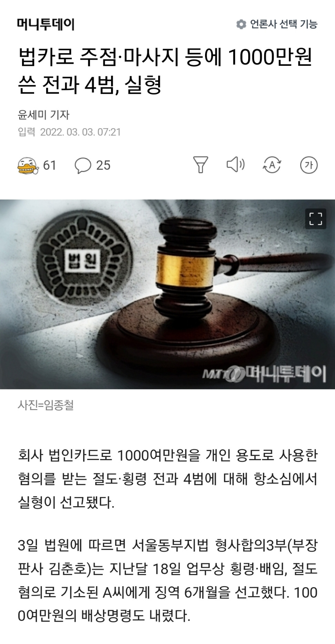Click the gear icon for 언론사 선택 기능
This screenshot has width=335, height=644.
coord(241,24)
